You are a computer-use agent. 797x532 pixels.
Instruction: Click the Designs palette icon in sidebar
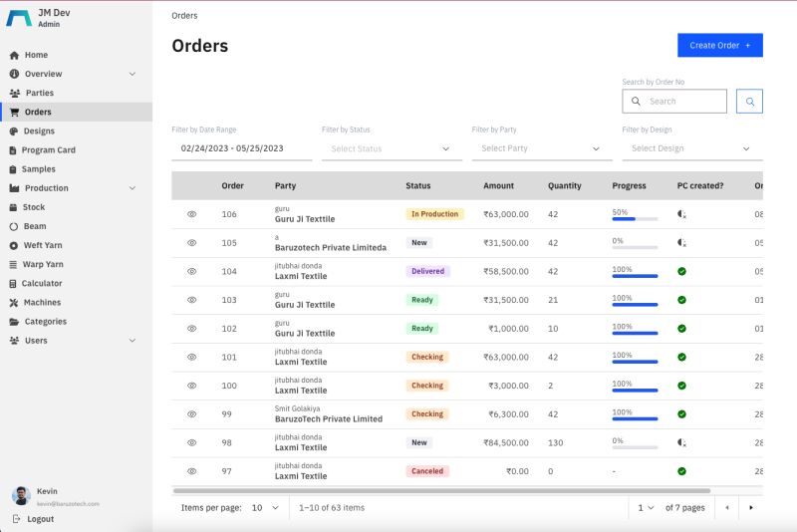[x=14, y=132]
